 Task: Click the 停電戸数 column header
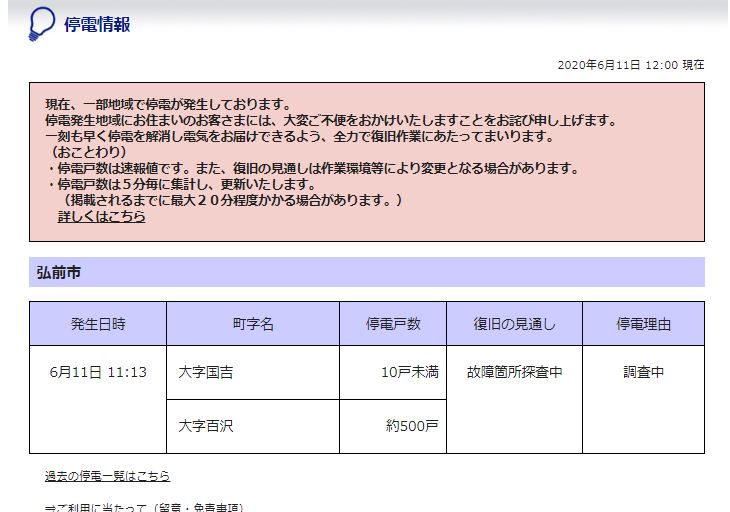[393, 323]
